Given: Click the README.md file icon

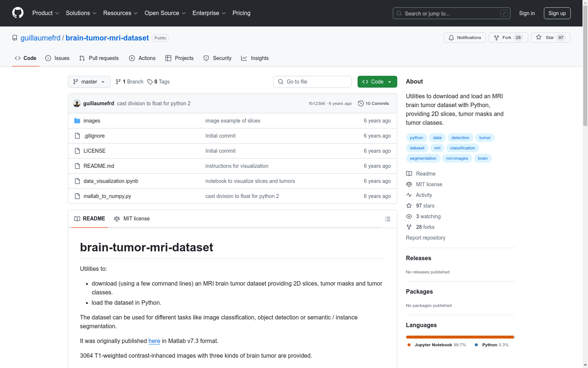Looking at the screenshot, I should (x=77, y=166).
